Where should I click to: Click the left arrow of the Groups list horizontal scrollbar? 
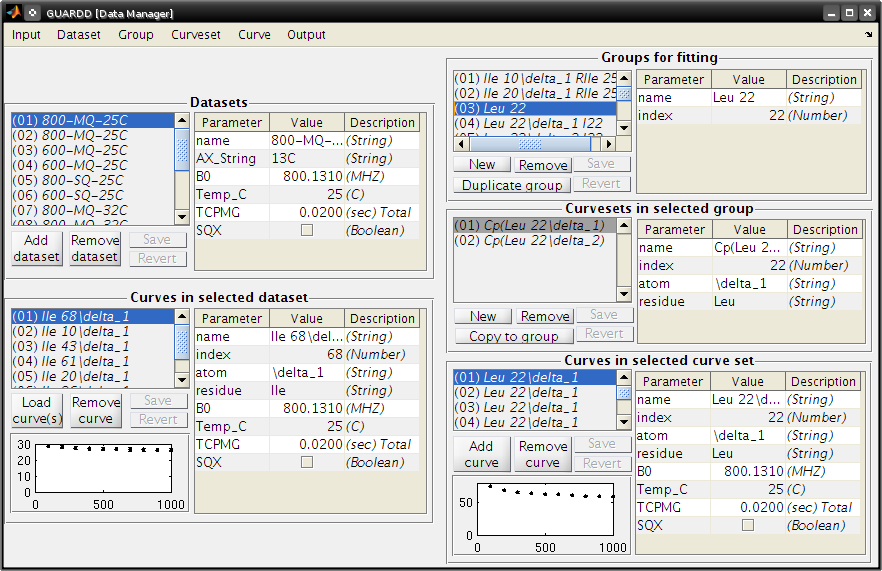(x=461, y=143)
